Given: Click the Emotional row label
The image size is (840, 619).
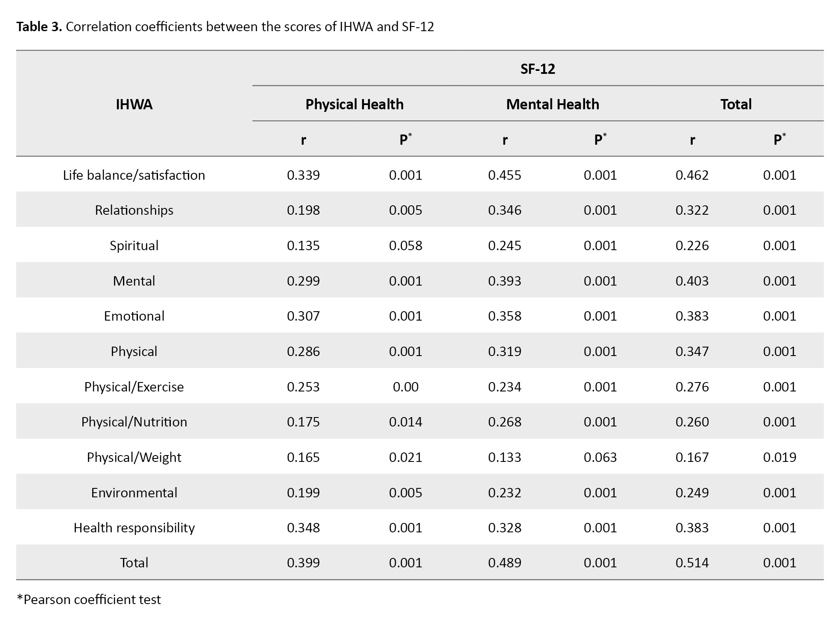Looking at the screenshot, I should tap(134, 316).
